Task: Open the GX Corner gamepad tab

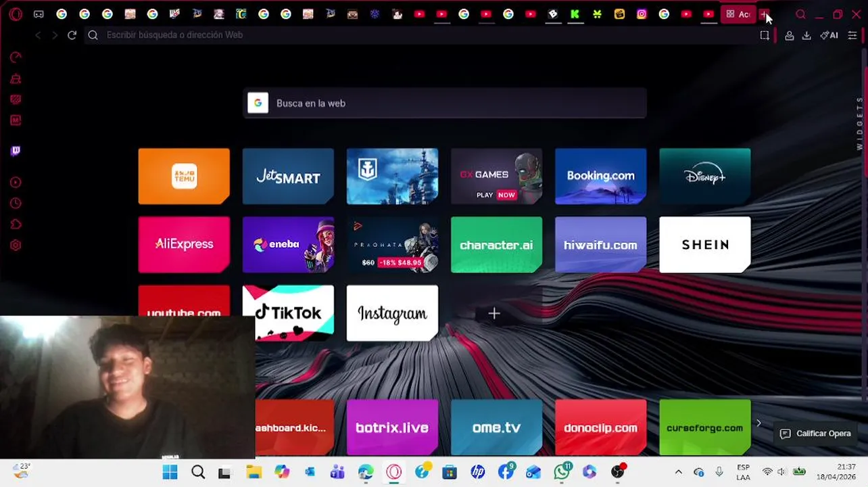Action: [x=39, y=14]
